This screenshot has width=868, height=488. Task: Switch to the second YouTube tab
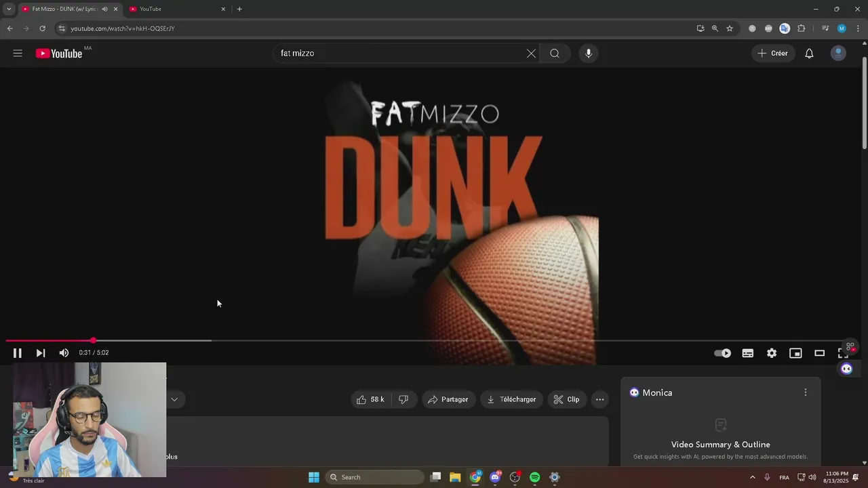pyautogui.click(x=178, y=9)
